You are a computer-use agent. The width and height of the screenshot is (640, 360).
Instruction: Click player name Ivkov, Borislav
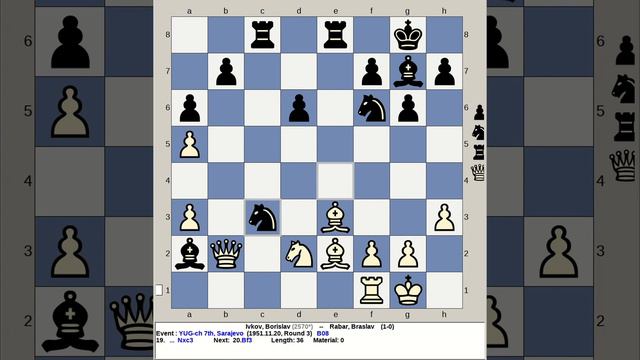[x=268, y=327]
